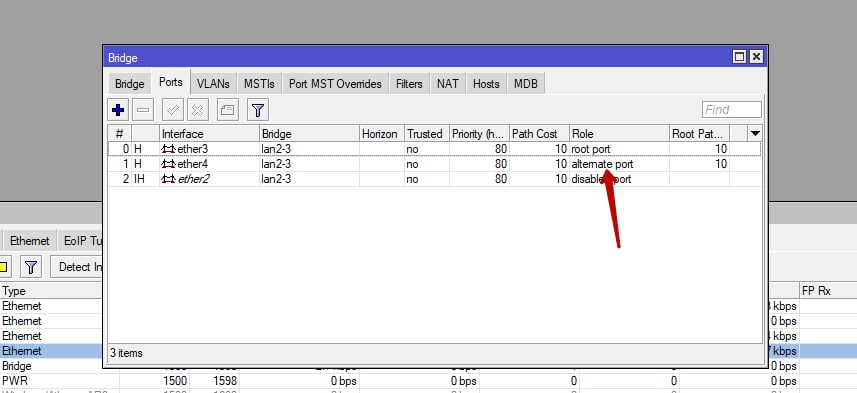Click the minus Remove button in Bridge toolbar
Screen dimensions: 857x393
(143, 110)
